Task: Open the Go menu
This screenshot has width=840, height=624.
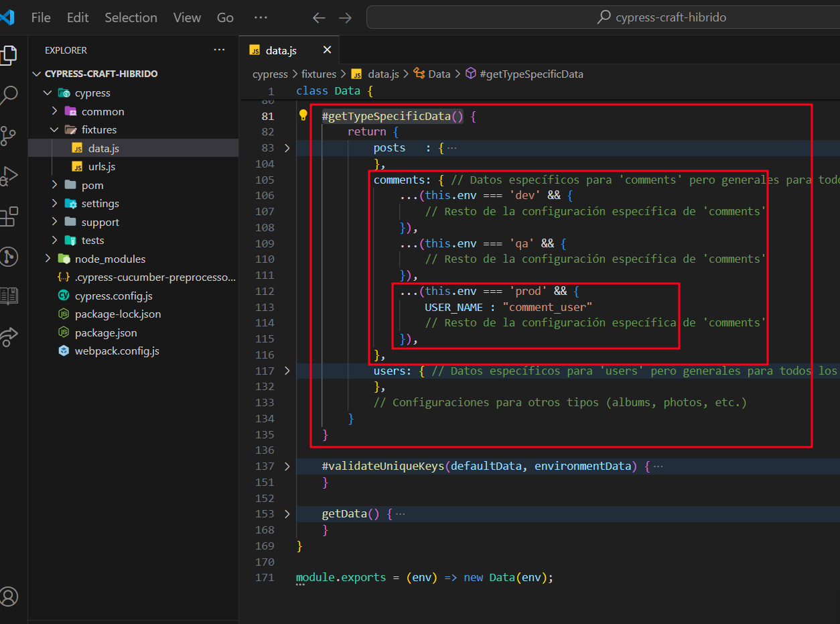Action: click(x=225, y=18)
